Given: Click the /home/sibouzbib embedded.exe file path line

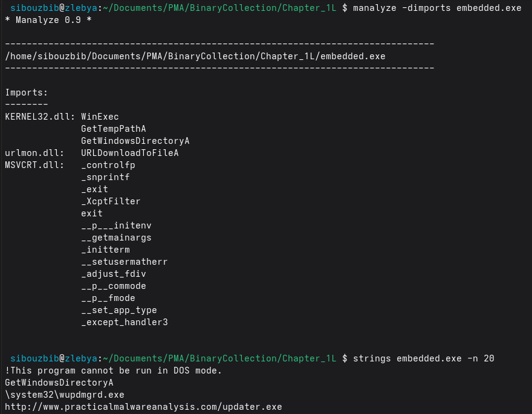Looking at the screenshot, I should pyautogui.click(x=195, y=56).
